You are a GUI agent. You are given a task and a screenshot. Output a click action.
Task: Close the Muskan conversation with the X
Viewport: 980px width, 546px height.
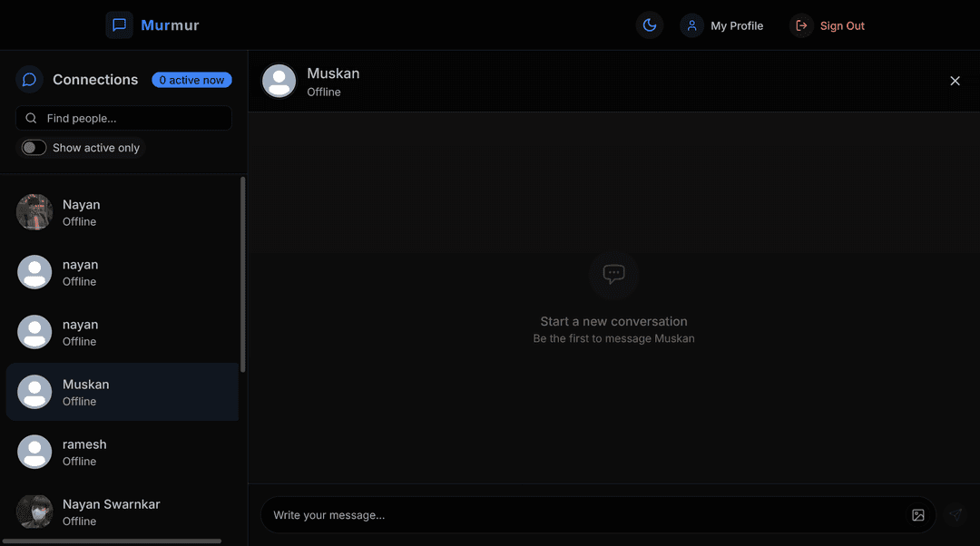(955, 81)
